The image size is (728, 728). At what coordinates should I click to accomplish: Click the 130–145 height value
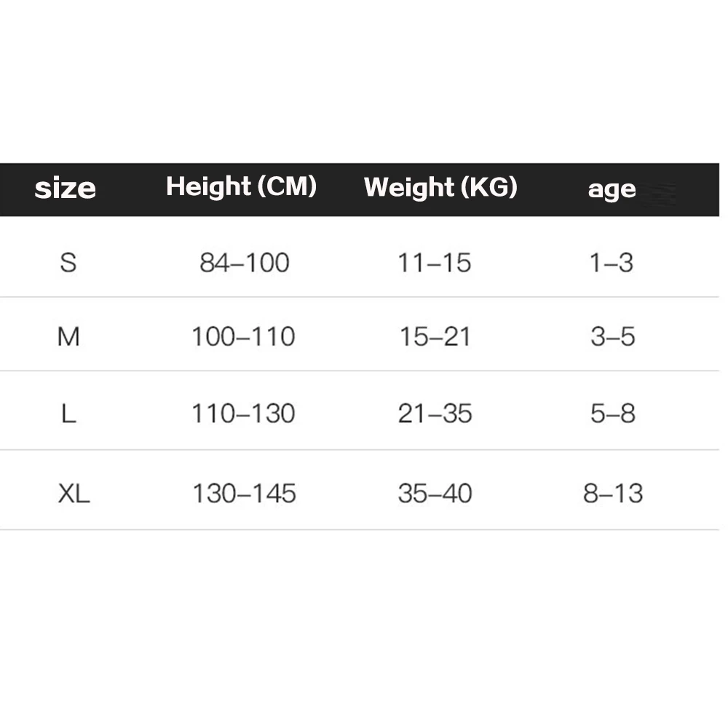tap(244, 494)
